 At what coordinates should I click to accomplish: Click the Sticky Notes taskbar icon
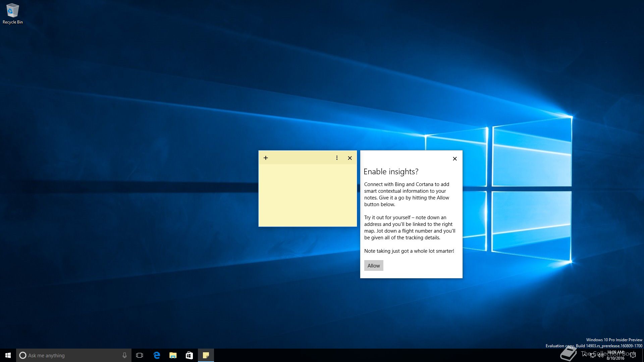pyautogui.click(x=206, y=355)
